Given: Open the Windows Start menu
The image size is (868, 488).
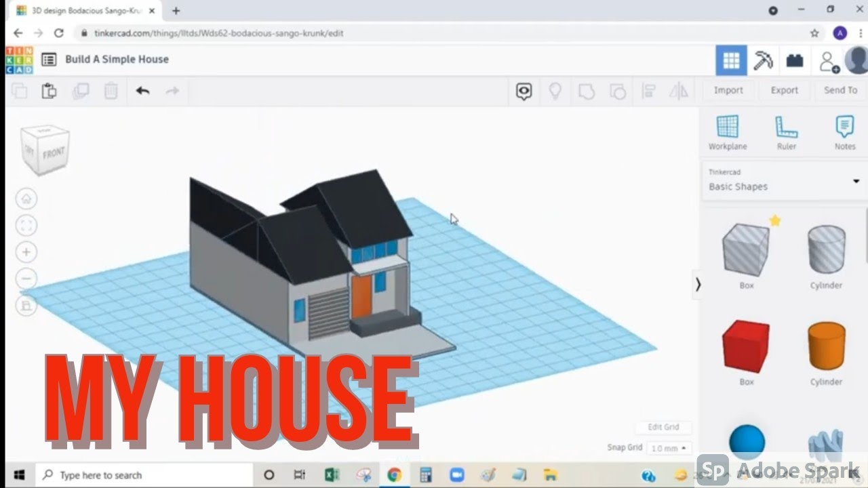Looking at the screenshot, I should (19, 475).
